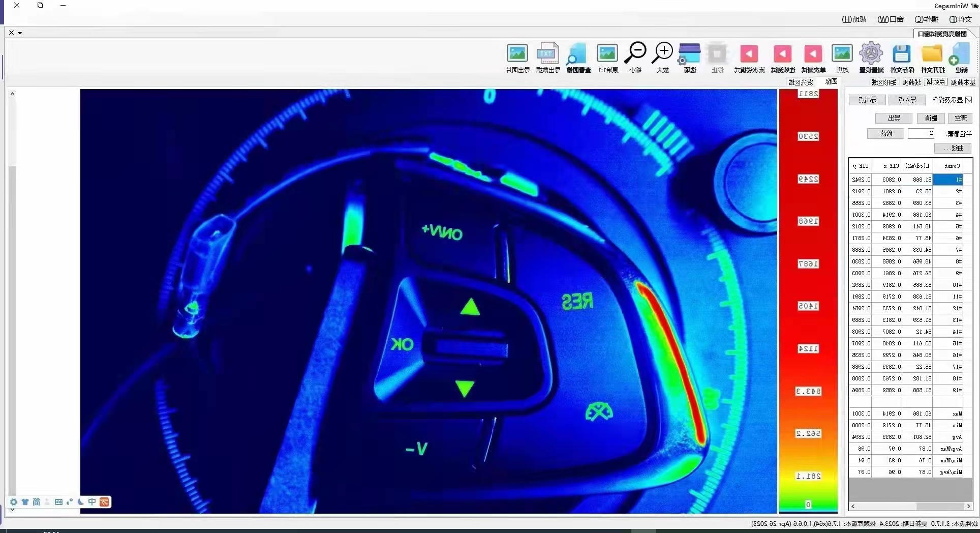The image size is (980, 533).
Task: Reset view with 原始1:1 icon
Action: click(x=607, y=53)
